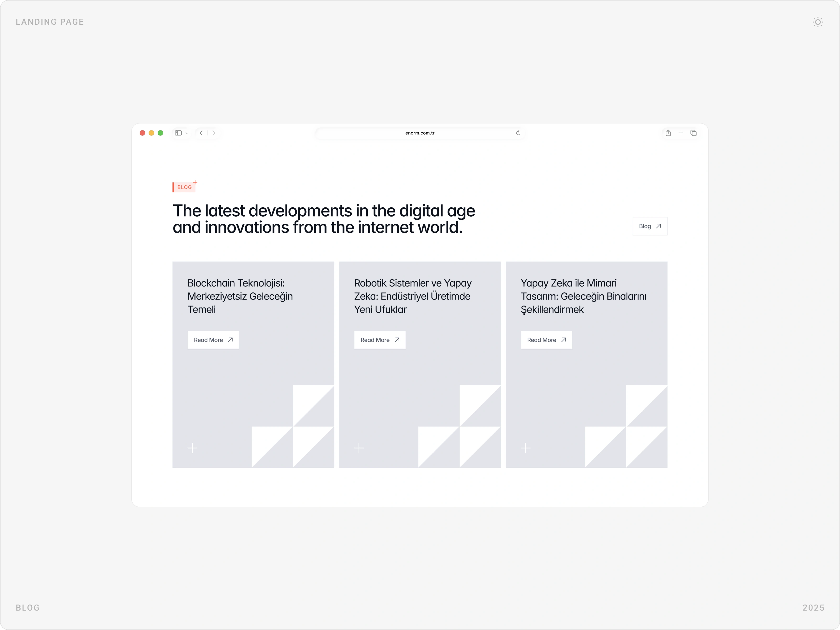Expand the Blockchain card plus icon
840x630 pixels.
[x=192, y=448]
